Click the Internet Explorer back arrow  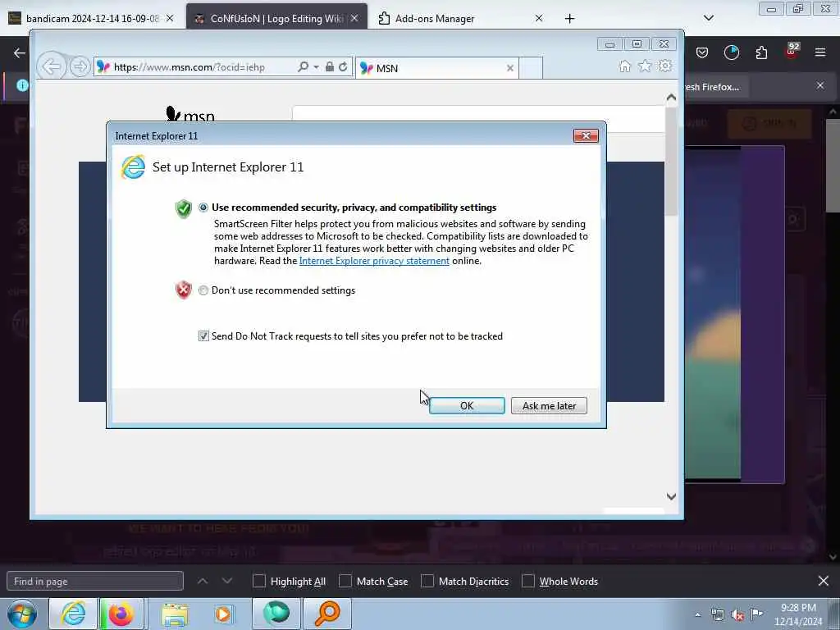[52, 67]
